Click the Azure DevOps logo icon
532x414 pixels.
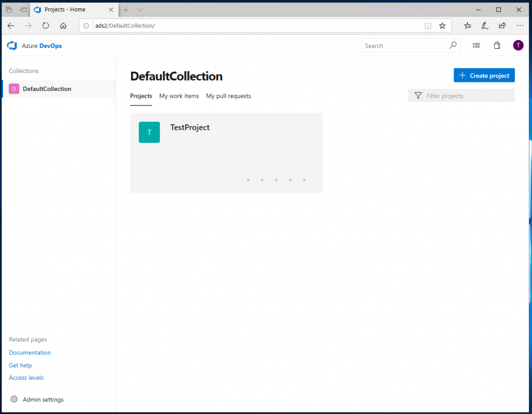12,46
